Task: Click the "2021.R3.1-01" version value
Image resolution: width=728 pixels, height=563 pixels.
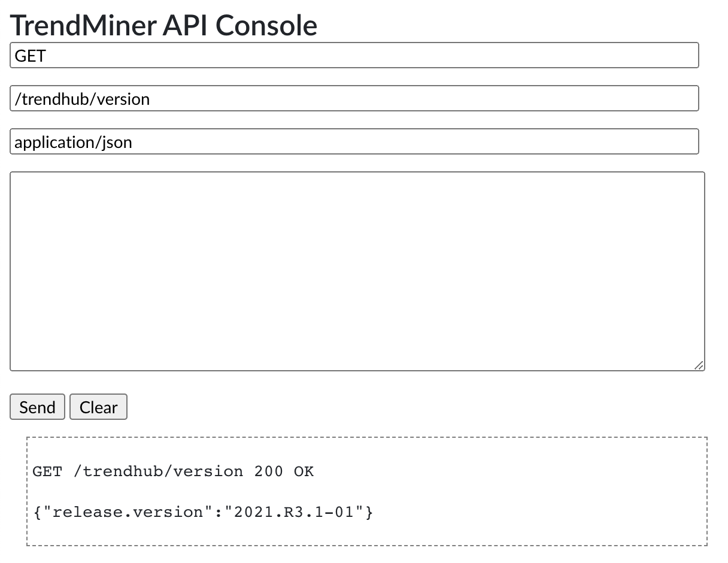Action: click(x=294, y=512)
